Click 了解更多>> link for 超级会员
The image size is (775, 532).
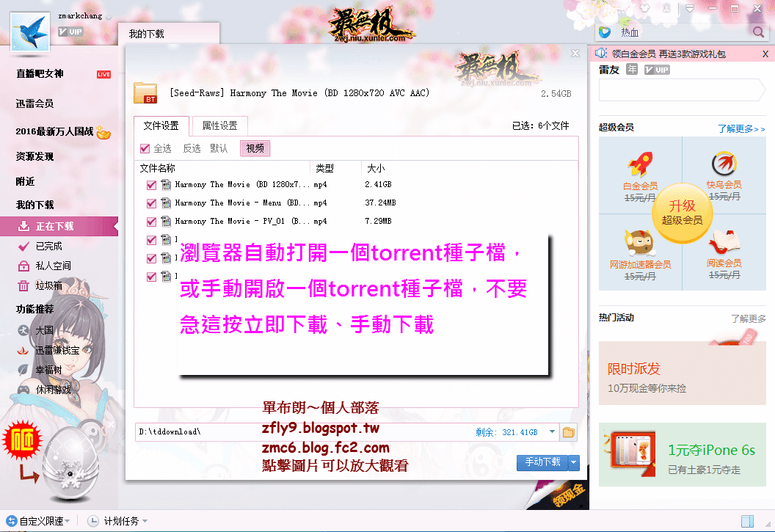(741, 128)
